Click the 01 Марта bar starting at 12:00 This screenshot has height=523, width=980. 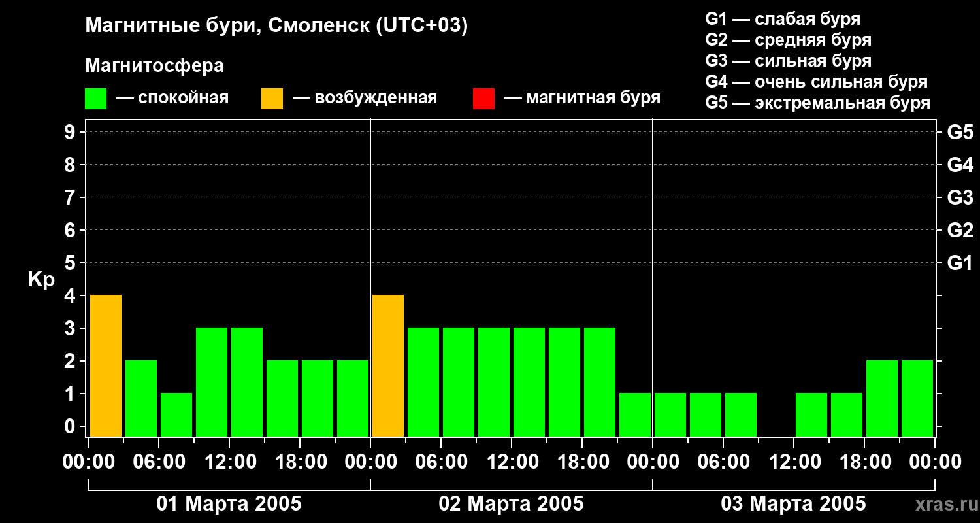tap(247, 382)
